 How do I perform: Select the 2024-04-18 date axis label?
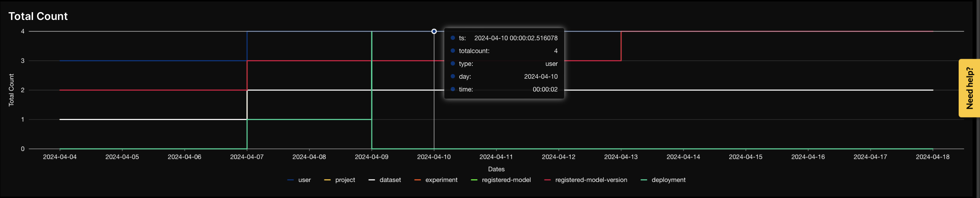pos(932,157)
